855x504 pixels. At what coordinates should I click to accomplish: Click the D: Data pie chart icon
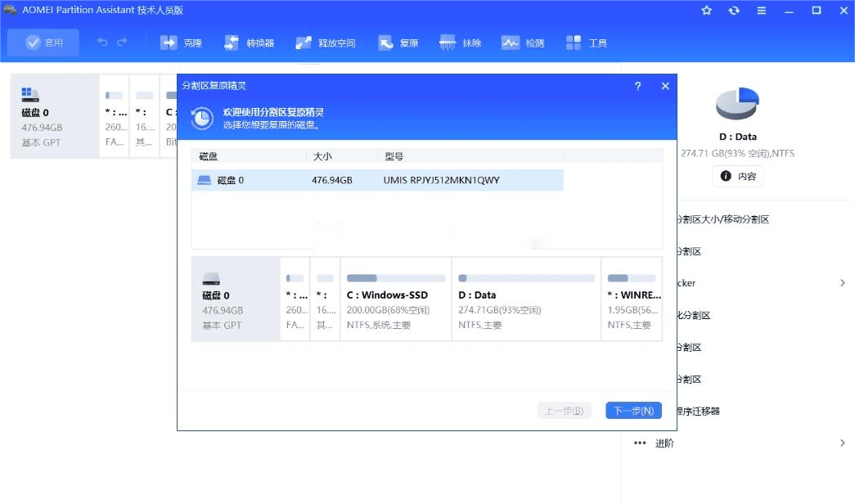coord(738,103)
